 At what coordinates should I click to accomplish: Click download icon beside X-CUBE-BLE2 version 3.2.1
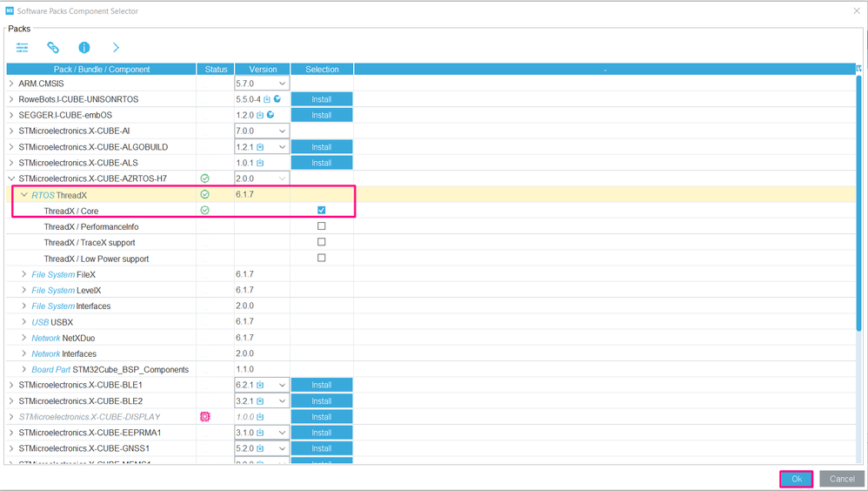click(x=260, y=400)
